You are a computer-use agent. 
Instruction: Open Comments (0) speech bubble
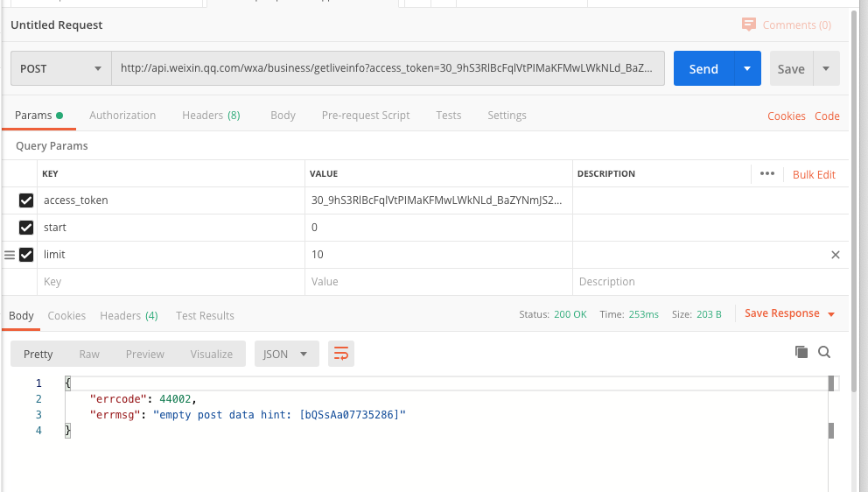[748, 25]
